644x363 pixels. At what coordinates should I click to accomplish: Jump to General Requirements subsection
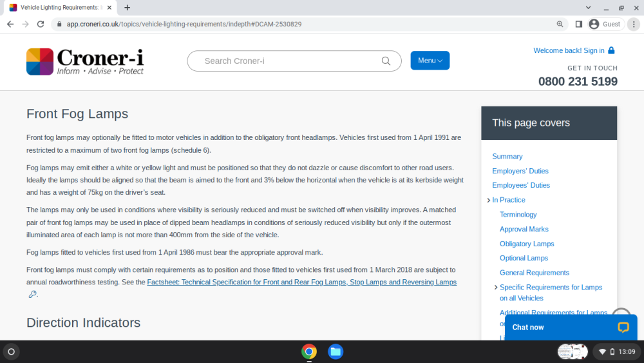tap(534, 273)
